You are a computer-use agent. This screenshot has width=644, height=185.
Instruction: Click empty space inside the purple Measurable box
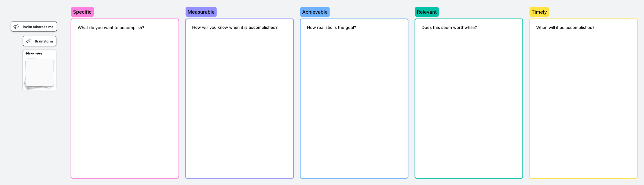pos(239,107)
